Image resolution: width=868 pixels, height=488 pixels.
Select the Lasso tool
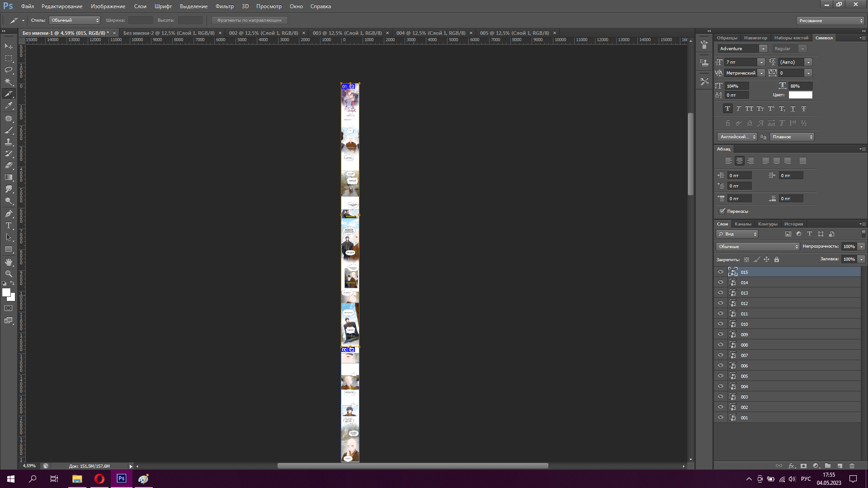coord(9,70)
